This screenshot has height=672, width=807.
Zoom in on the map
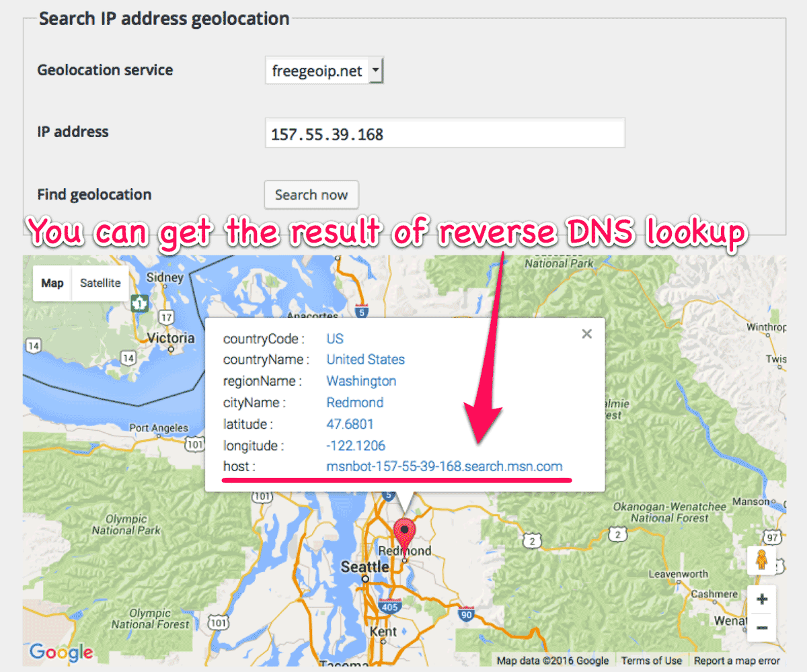(x=761, y=599)
